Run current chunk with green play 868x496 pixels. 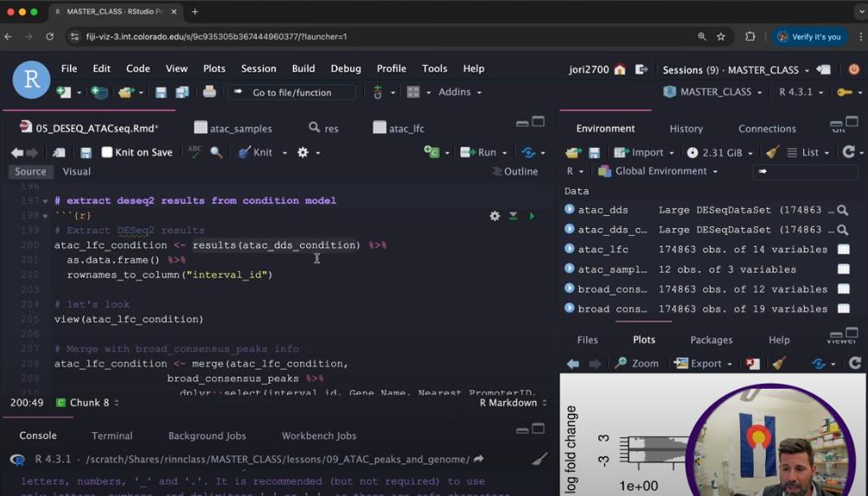pyautogui.click(x=532, y=216)
